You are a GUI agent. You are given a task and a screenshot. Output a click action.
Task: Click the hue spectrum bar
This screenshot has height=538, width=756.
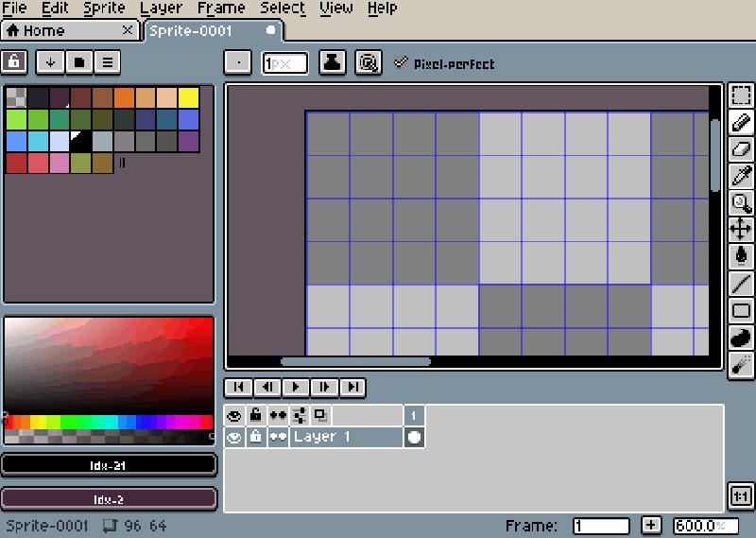point(109,422)
